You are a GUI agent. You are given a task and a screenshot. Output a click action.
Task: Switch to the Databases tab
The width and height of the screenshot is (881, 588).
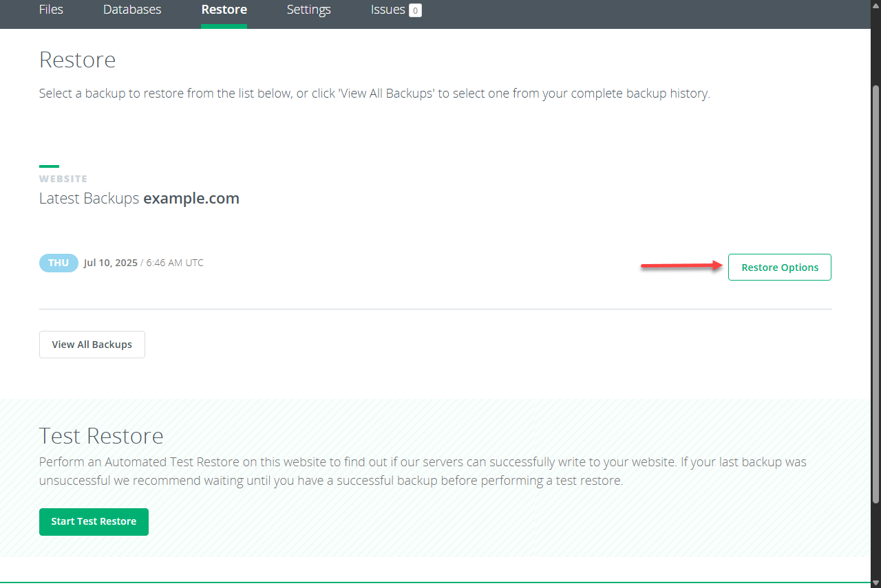coord(132,10)
